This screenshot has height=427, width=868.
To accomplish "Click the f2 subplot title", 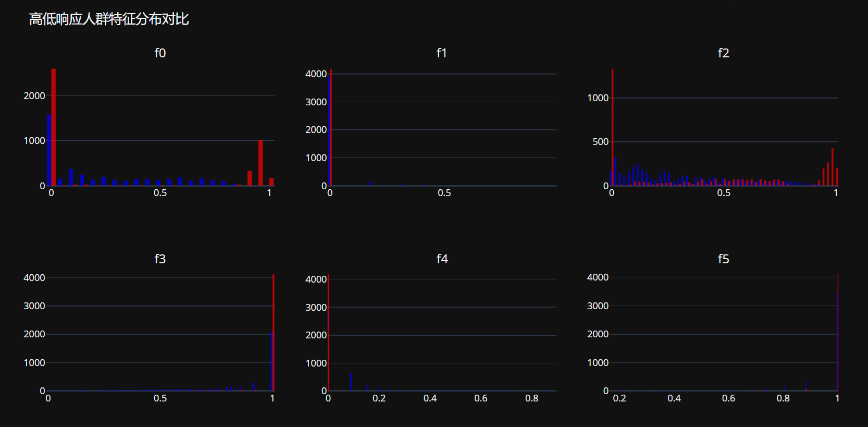I will 723,53.
